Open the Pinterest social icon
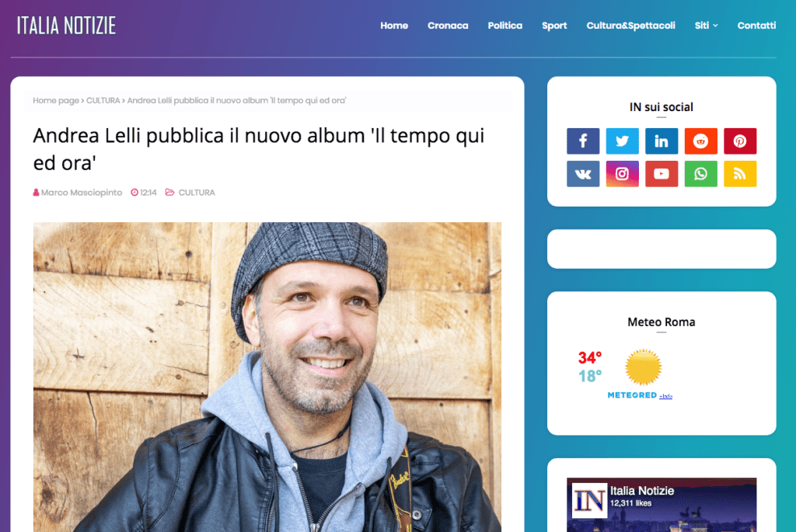 740,141
